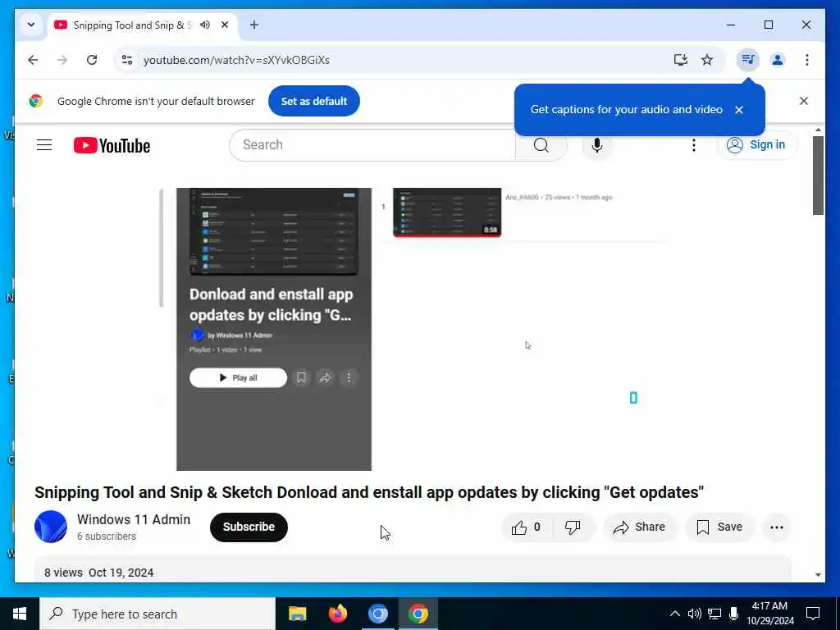Open the clock showing 4:17 AM

769,614
